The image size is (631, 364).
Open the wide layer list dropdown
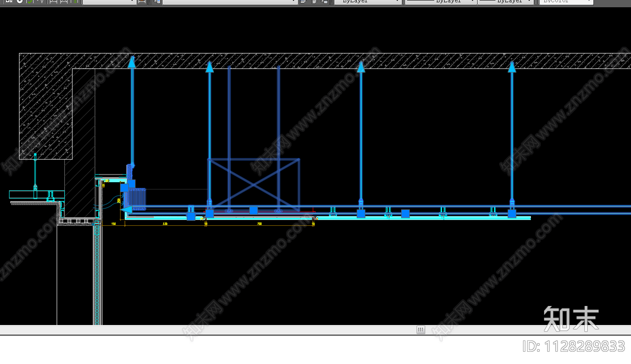(230, 2)
